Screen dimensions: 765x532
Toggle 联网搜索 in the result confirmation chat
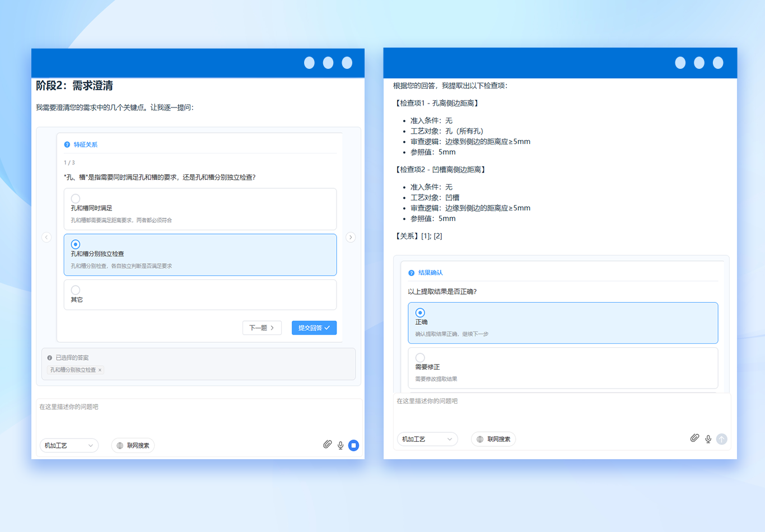coord(493,440)
